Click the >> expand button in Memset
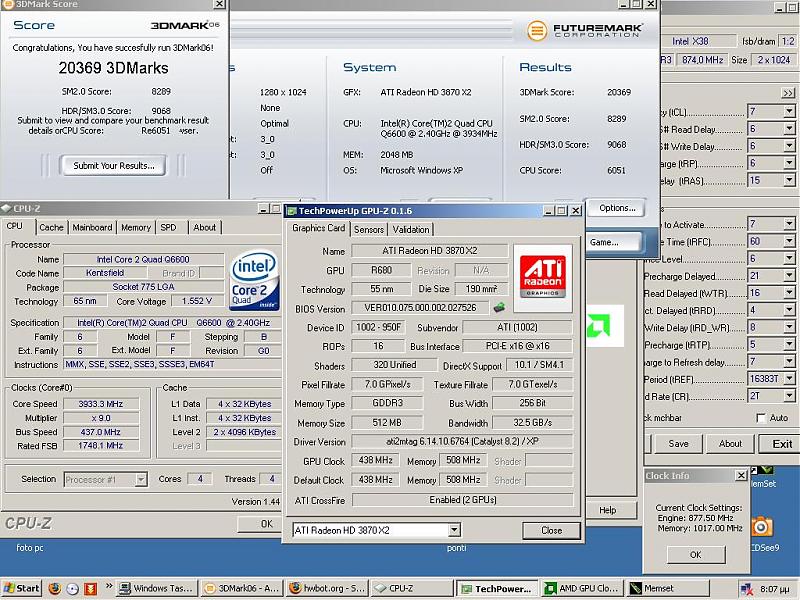 tap(788, 93)
